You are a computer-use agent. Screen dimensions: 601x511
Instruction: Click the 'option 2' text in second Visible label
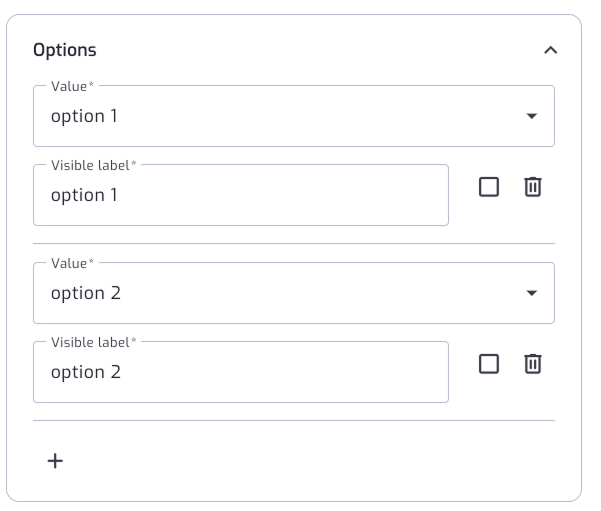[x=86, y=373]
